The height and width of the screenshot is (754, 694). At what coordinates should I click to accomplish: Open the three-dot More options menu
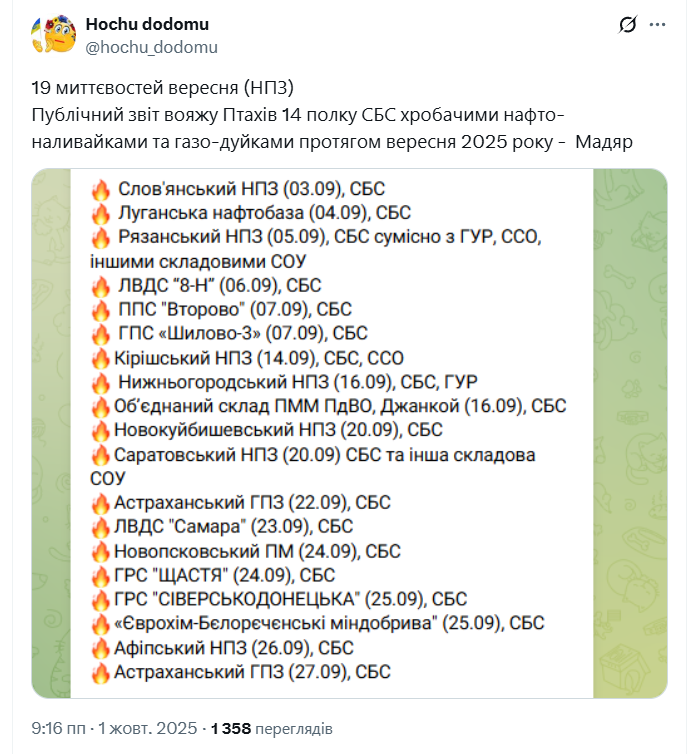coord(656,25)
